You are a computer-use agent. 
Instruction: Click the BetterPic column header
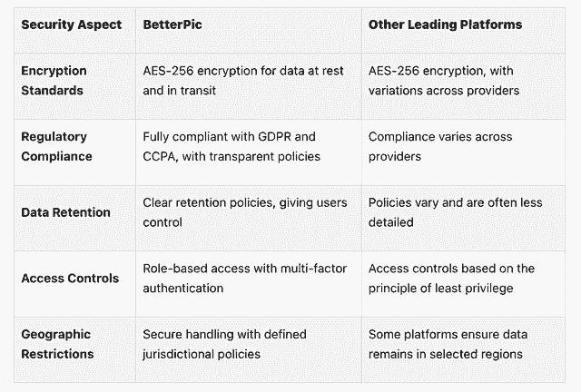172,24
